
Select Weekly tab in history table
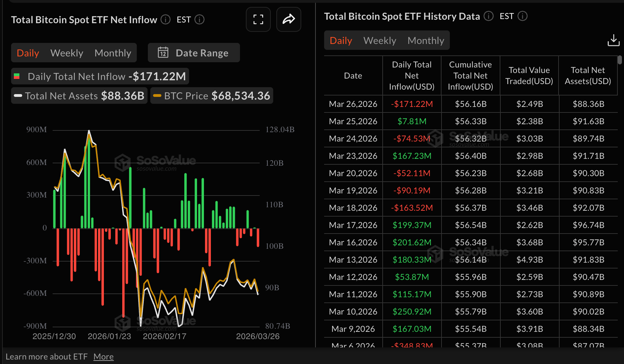pyautogui.click(x=380, y=40)
